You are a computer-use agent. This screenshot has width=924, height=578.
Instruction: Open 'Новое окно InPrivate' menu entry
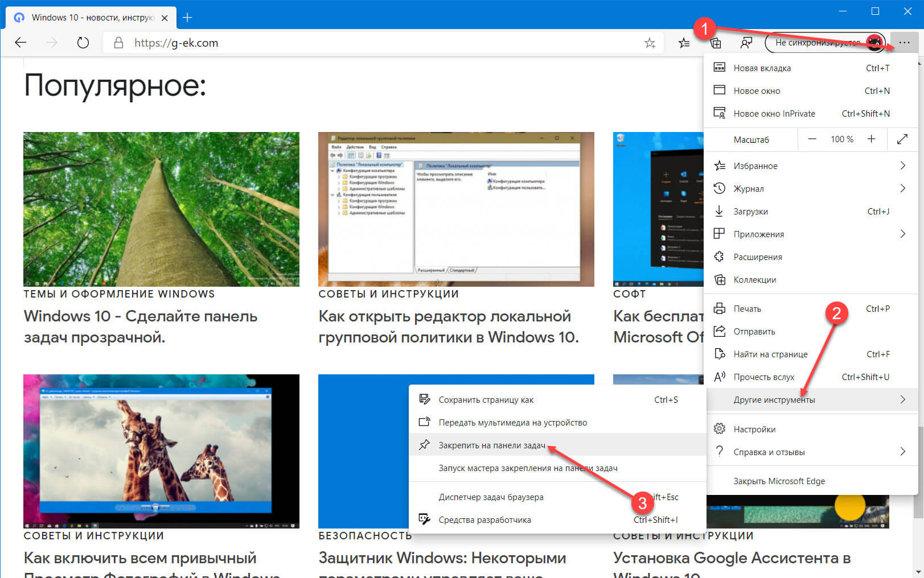pos(811,113)
